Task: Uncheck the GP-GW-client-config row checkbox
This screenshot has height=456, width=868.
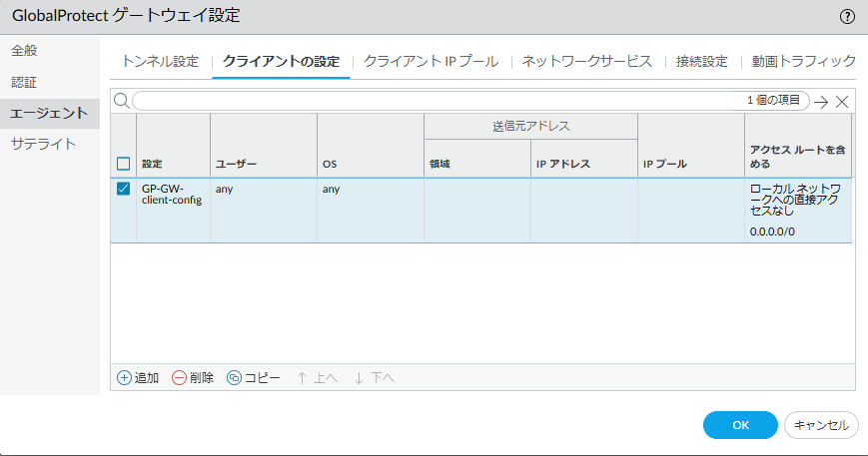Action: [124, 189]
